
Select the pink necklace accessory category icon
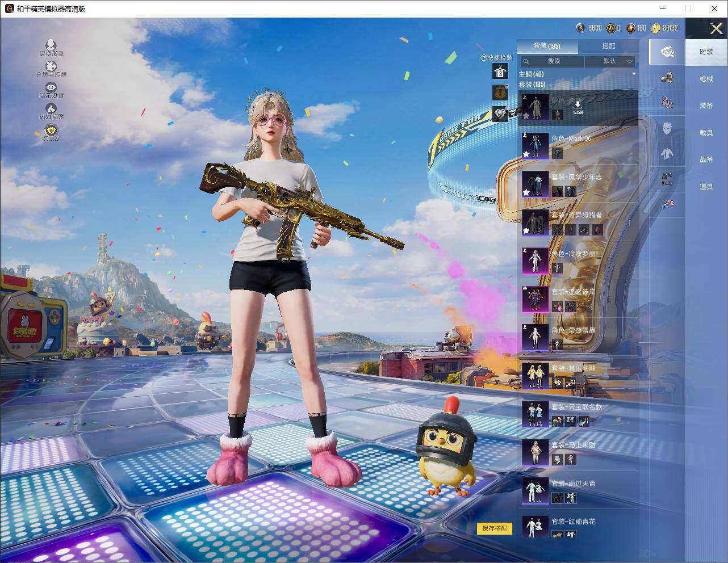tap(667, 103)
